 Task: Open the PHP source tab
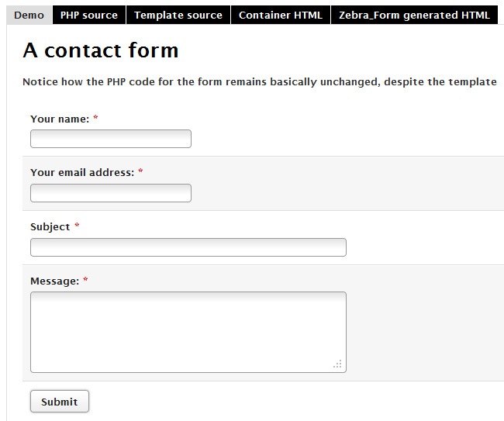coord(89,15)
